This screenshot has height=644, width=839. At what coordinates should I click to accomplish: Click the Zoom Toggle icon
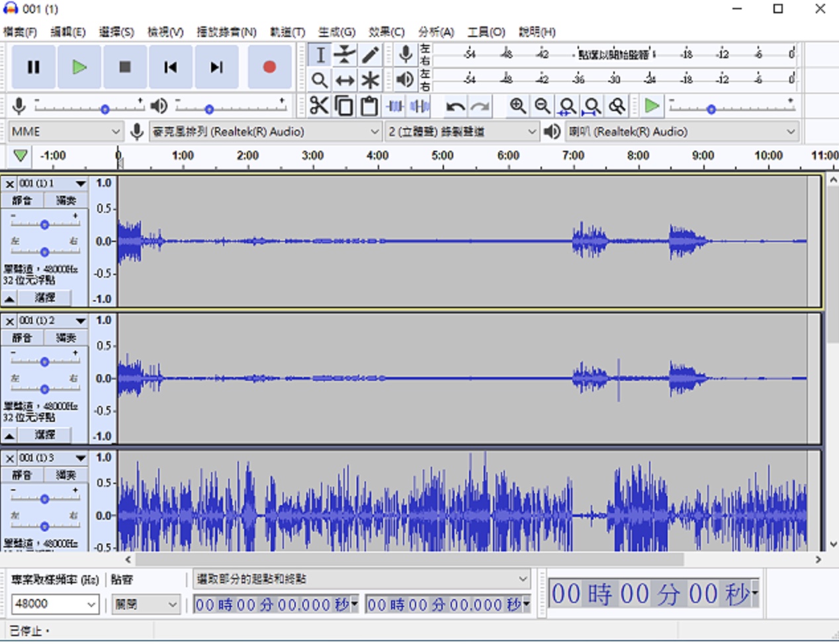[617, 106]
